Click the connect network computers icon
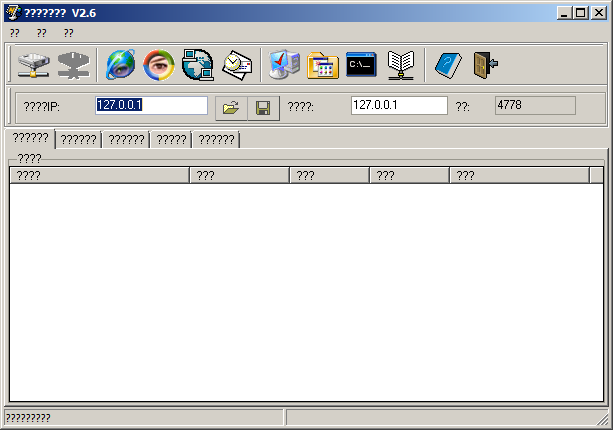Image resolution: width=613 pixels, height=430 pixels. pyautogui.click(x=35, y=65)
